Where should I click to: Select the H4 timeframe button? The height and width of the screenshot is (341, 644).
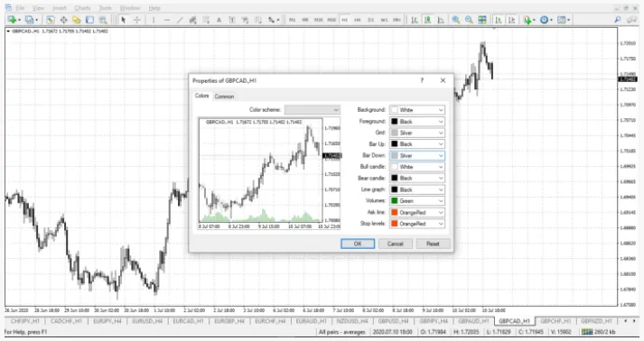(358, 20)
